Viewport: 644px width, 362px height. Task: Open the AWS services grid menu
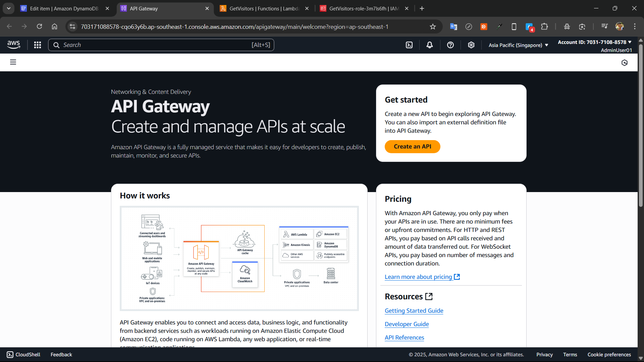coord(38,45)
